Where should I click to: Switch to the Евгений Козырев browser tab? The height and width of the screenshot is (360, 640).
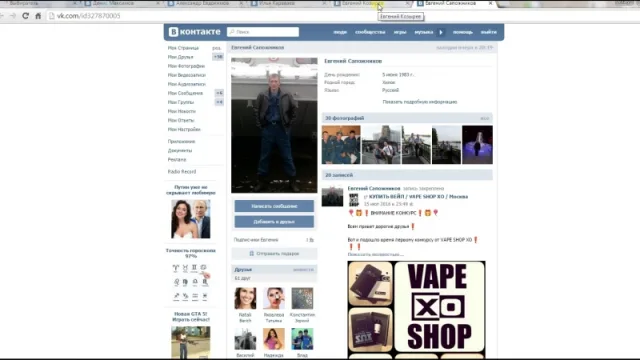[370, 3]
